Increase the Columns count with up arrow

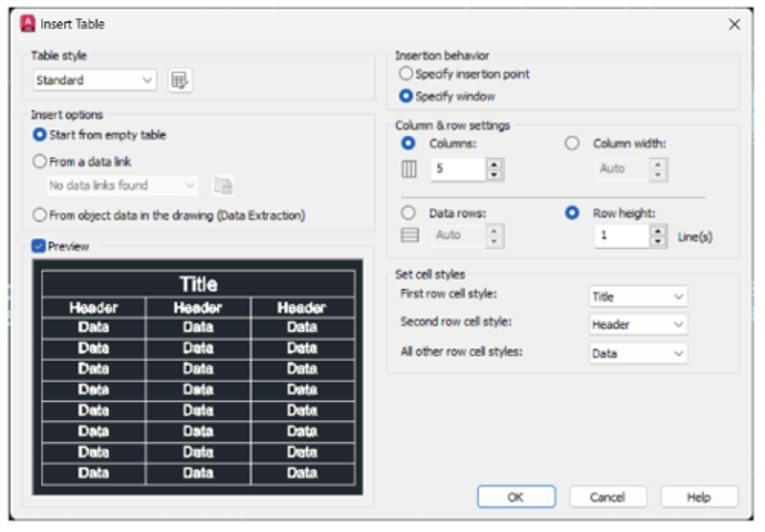pos(495,164)
